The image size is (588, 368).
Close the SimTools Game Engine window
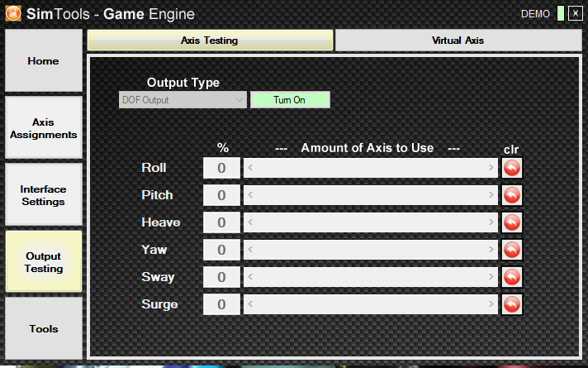point(576,13)
